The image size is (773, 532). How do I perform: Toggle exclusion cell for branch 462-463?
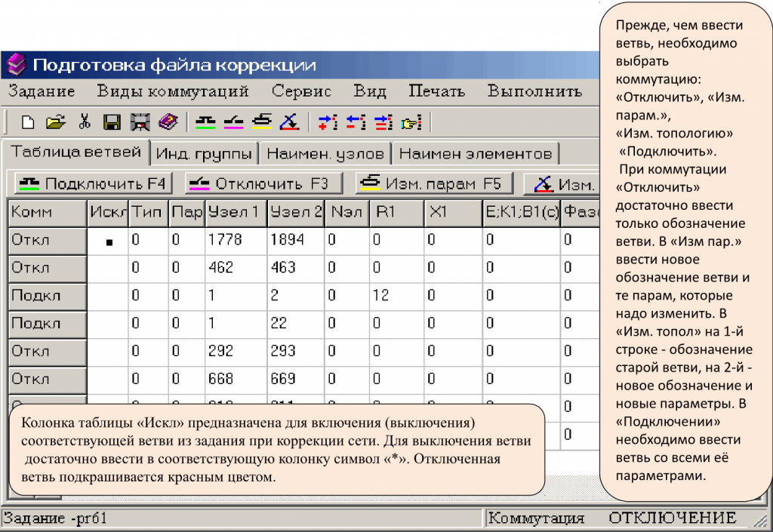[106, 269]
